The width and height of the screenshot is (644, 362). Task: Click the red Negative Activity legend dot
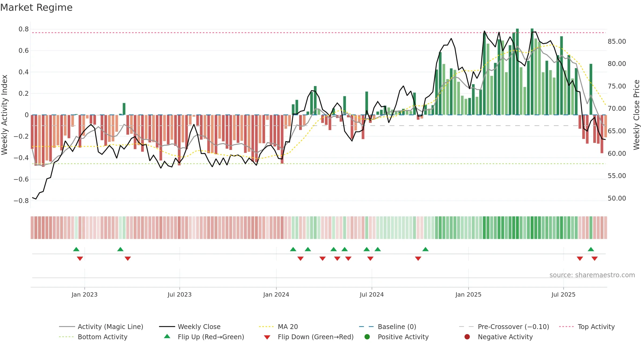coord(467,337)
